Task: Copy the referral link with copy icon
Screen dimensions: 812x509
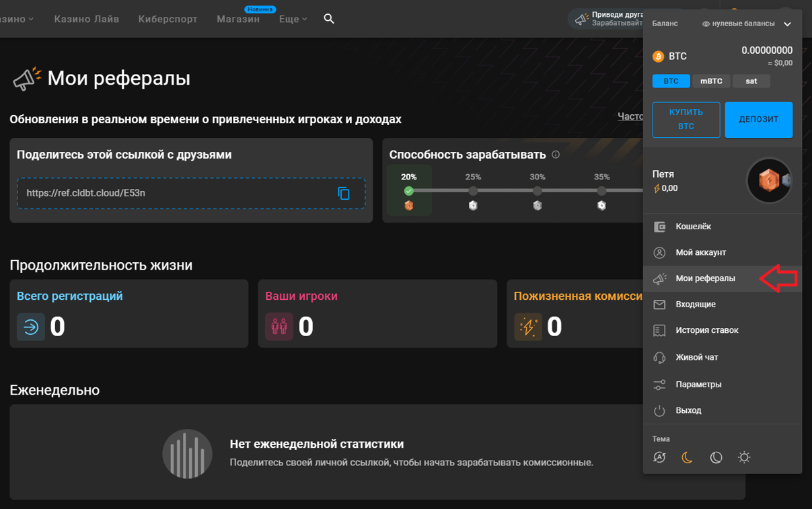Action: pos(344,193)
